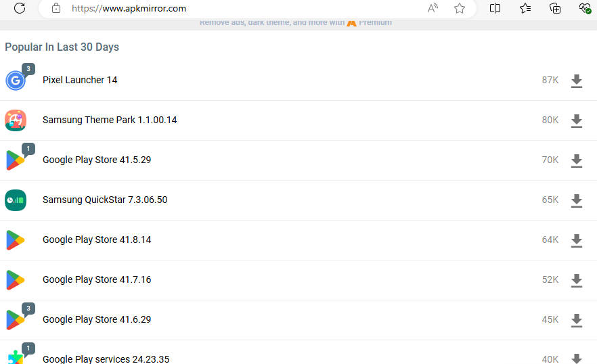
Task: Download Google Play Store 41.7.16
Action: click(x=577, y=281)
